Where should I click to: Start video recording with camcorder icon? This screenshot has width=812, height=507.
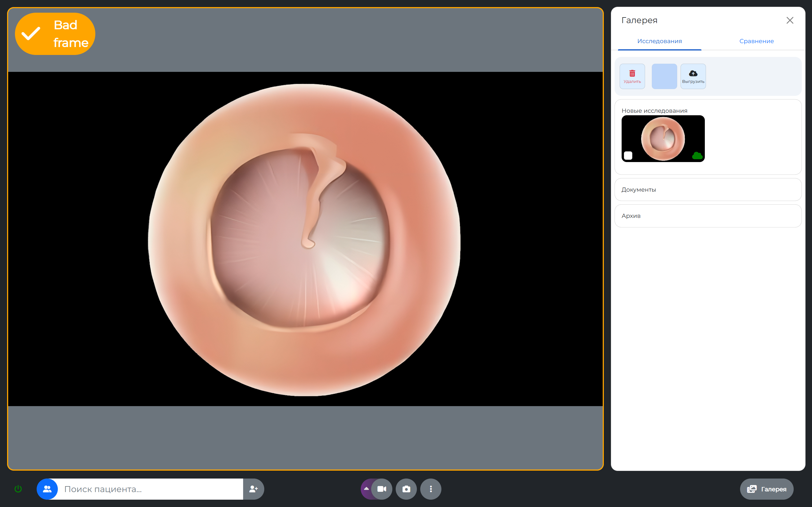click(382, 489)
